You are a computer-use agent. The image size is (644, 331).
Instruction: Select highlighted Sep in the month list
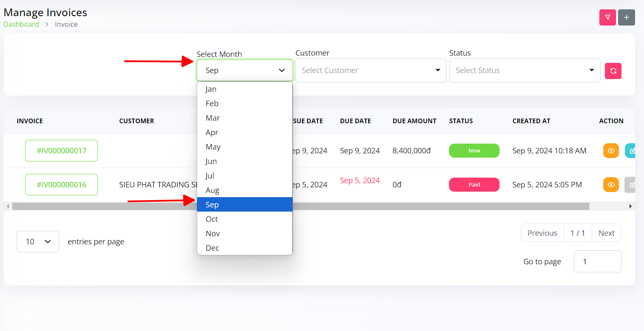tap(245, 204)
